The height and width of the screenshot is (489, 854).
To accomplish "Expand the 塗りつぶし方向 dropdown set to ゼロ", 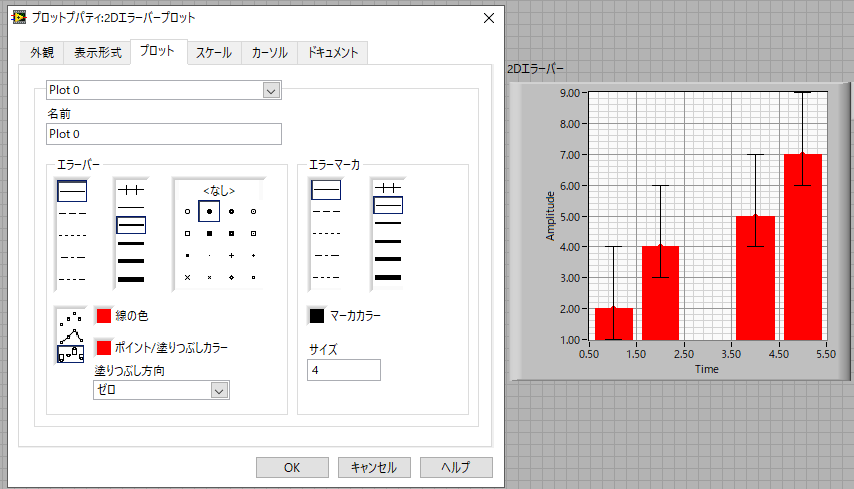I will click(219, 391).
